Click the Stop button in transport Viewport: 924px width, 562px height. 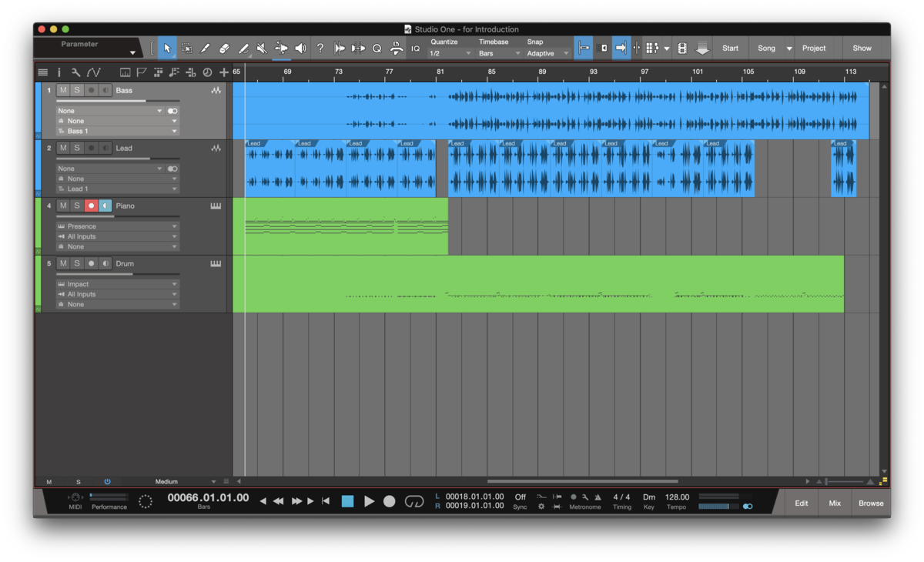pyautogui.click(x=347, y=501)
